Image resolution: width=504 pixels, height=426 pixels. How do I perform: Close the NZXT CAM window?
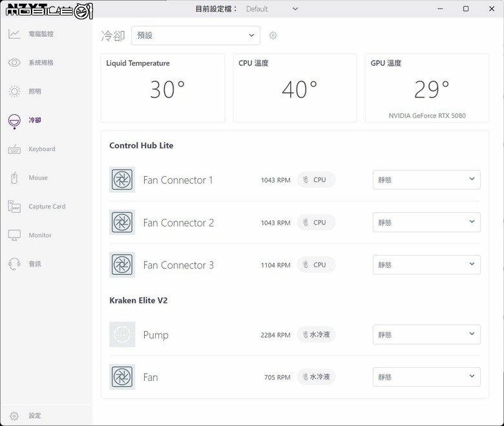492,9
